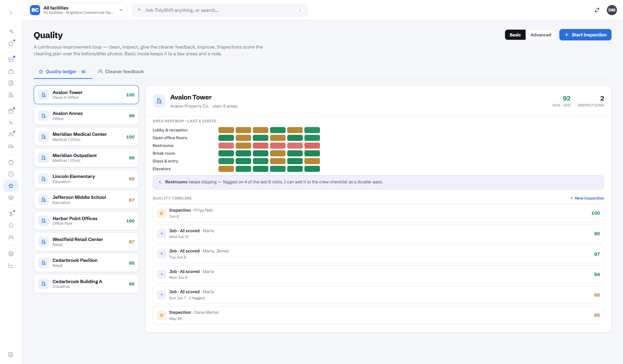Screen dimensions: 623x364
Task: Open the Cleaner feedback tab
Action: (121, 71)
